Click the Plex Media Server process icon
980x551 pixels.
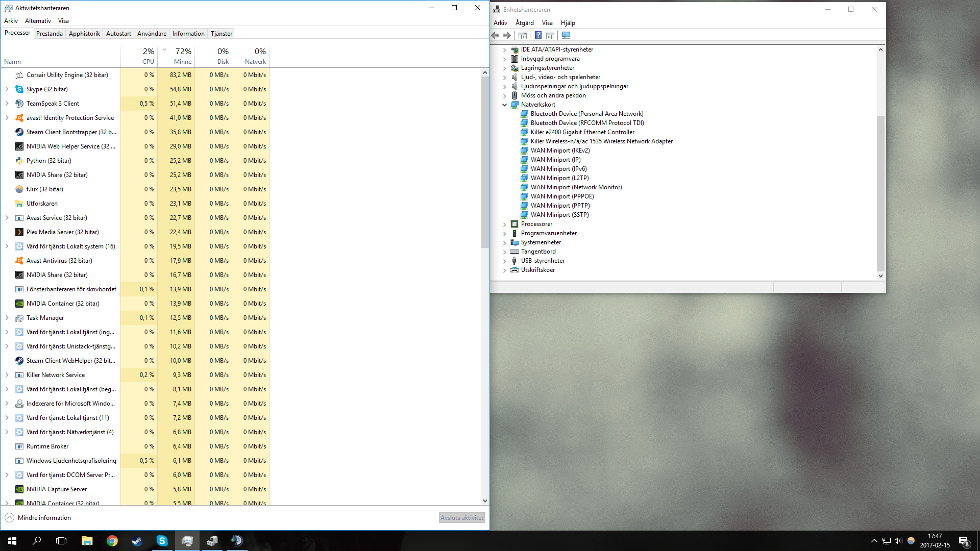(19, 232)
